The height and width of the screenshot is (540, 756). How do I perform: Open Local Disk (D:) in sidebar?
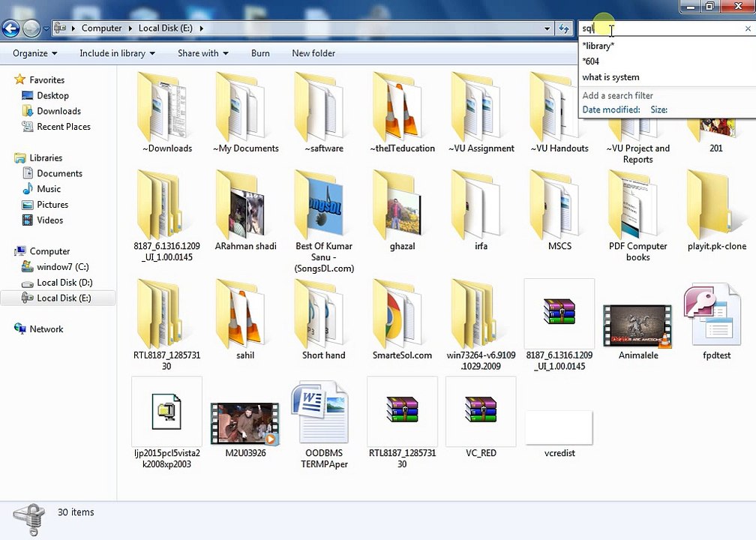pos(57,283)
